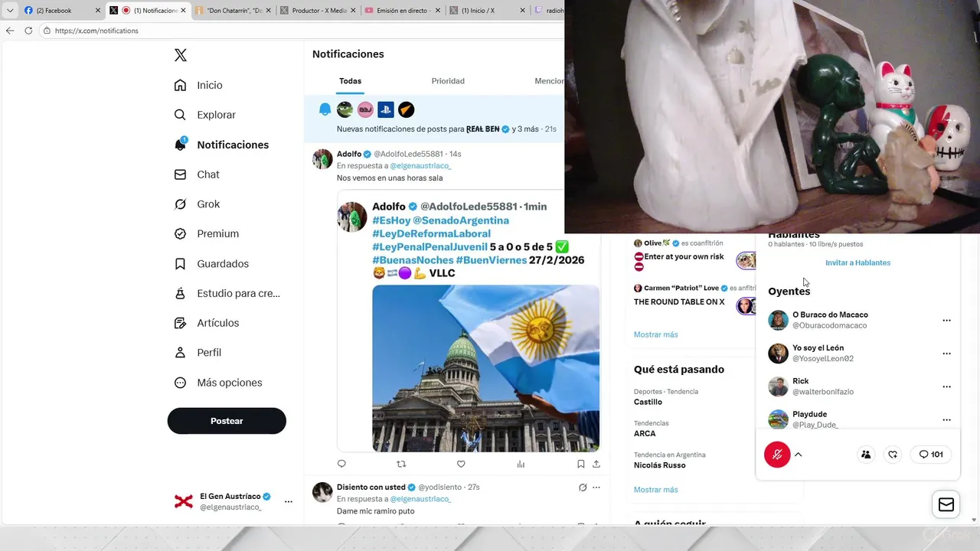Open Yo soy el León listener profile

pyautogui.click(x=778, y=353)
